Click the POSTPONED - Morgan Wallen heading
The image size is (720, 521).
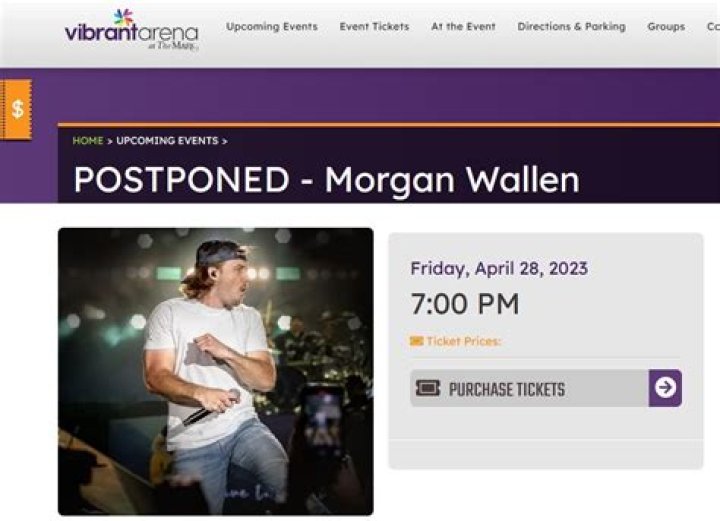(326, 179)
